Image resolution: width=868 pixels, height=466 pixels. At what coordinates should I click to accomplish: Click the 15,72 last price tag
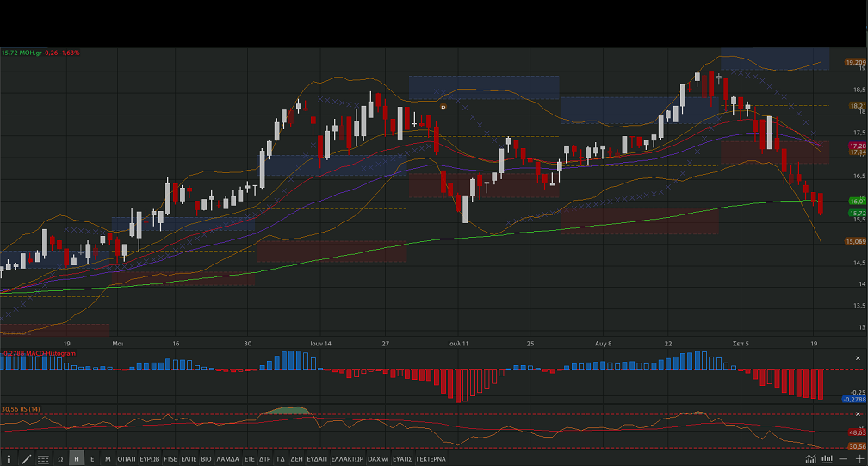tap(858, 213)
